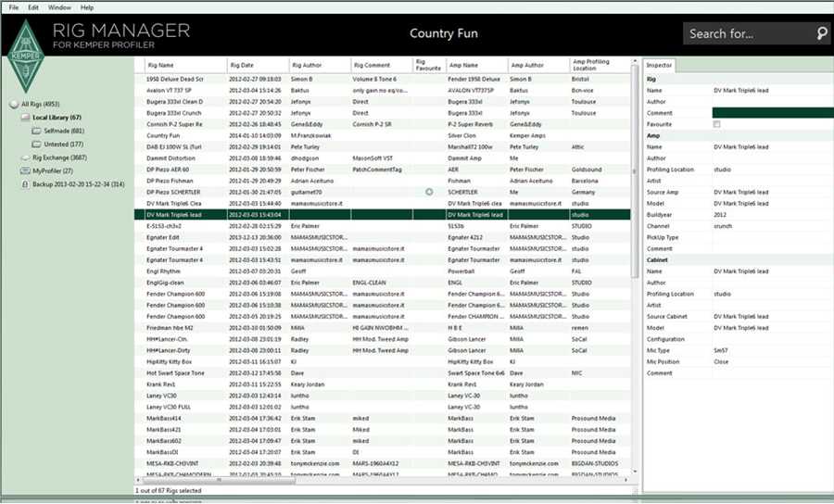Select the Krank Rev1 rig
Screen dimensions: 834x504
click(x=383, y=384)
